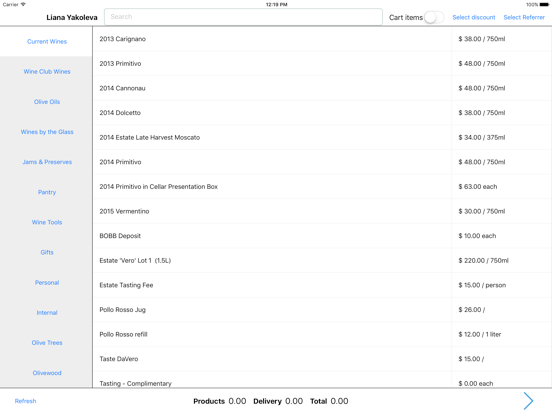Click the $ 63.00 each price
Viewport: 552px width, 414px height.
pos(478,187)
